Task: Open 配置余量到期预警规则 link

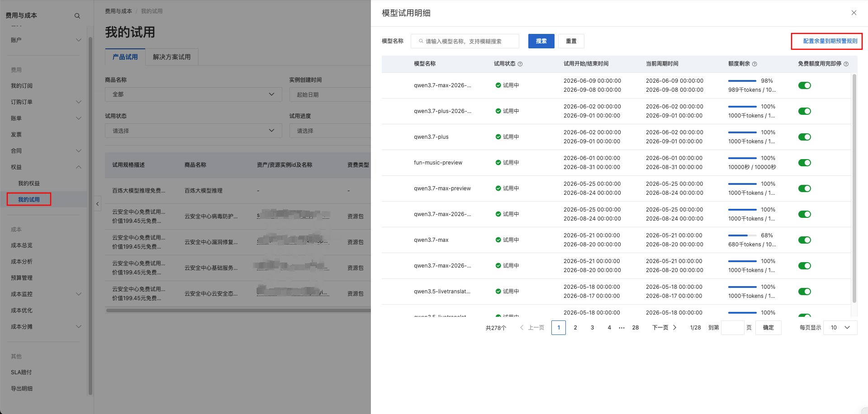Action: (x=830, y=41)
